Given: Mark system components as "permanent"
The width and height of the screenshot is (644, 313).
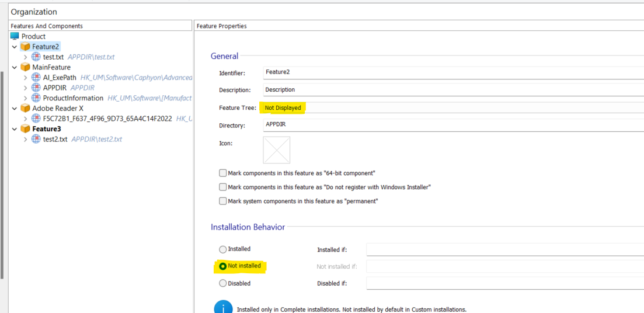Looking at the screenshot, I should [x=223, y=201].
